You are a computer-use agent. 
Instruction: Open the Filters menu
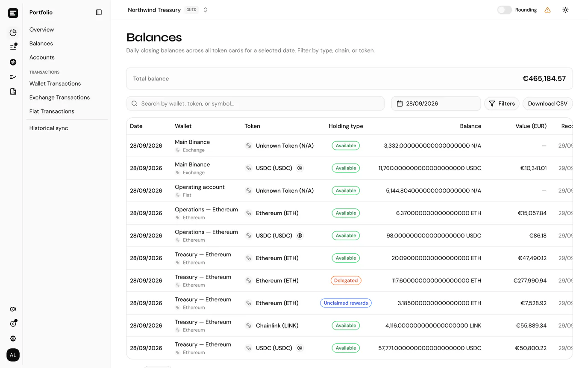pos(502,104)
